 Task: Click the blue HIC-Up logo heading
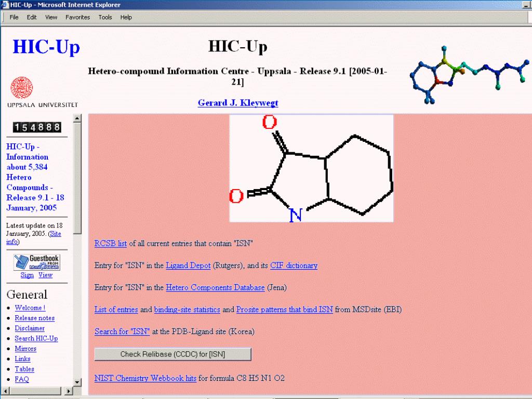click(46, 47)
